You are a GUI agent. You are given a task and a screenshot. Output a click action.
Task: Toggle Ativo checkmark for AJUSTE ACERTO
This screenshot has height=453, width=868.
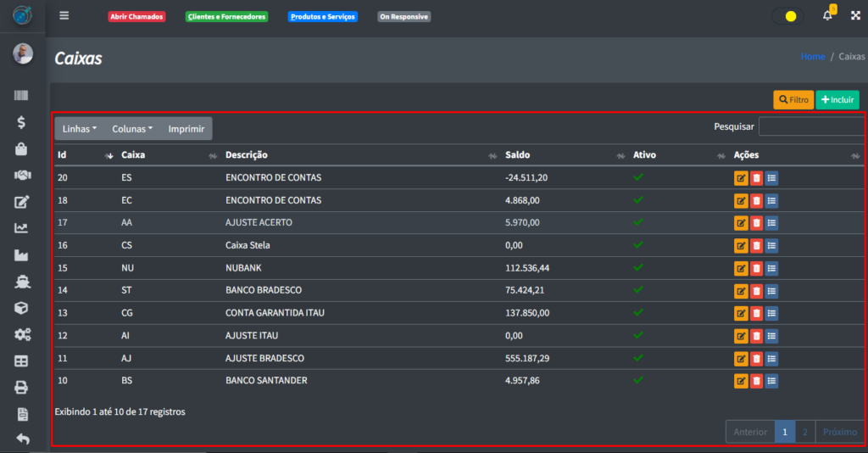638,222
